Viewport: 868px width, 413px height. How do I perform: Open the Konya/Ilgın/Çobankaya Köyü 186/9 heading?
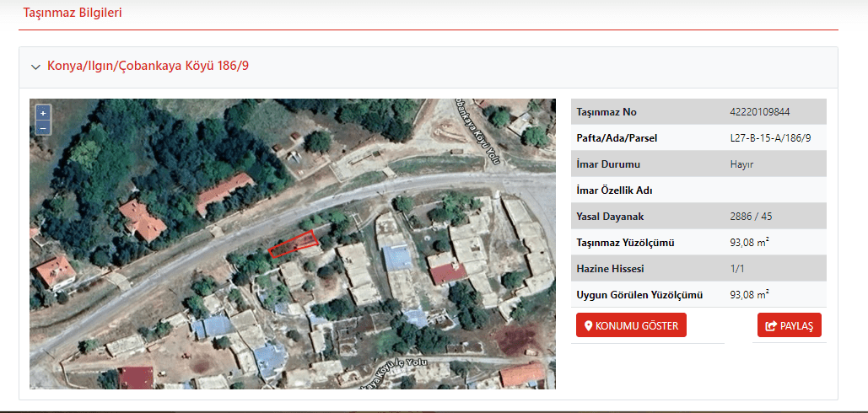click(x=148, y=67)
